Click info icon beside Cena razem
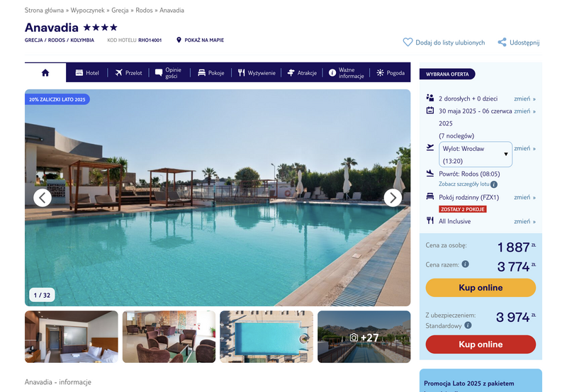 pyautogui.click(x=466, y=264)
